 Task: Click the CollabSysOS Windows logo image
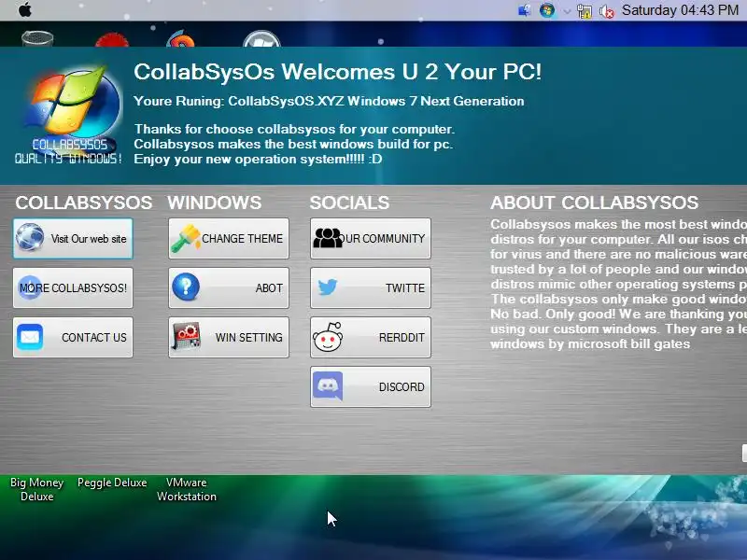(69, 114)
